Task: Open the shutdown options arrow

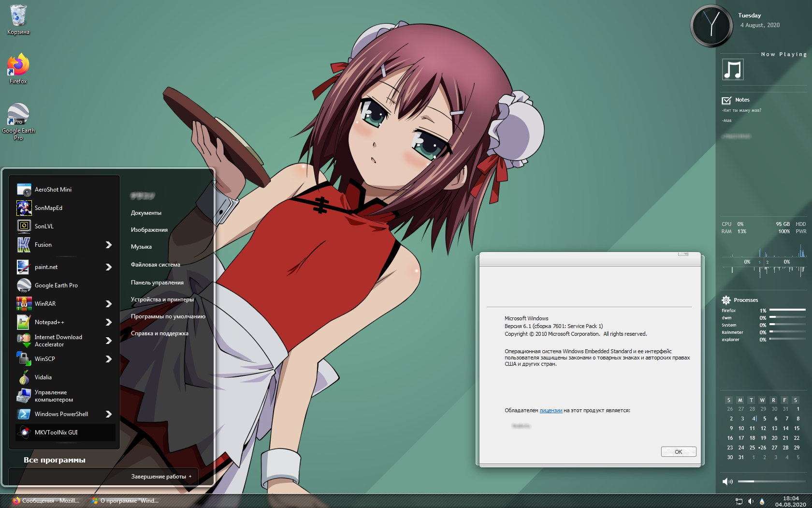Action: pos(190,477)
